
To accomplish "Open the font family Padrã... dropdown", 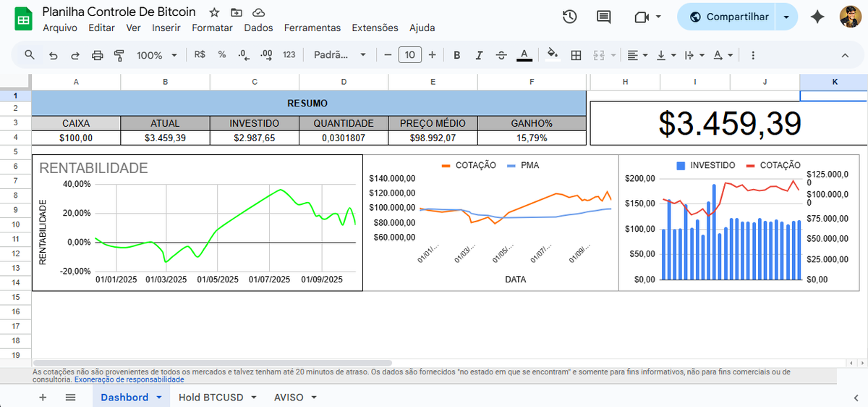I will [340, 55].
